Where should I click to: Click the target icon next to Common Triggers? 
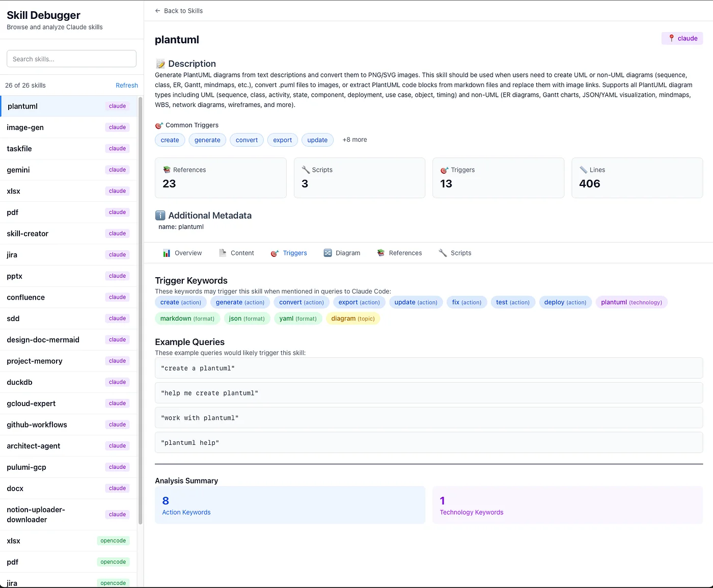tap(159, 125)
